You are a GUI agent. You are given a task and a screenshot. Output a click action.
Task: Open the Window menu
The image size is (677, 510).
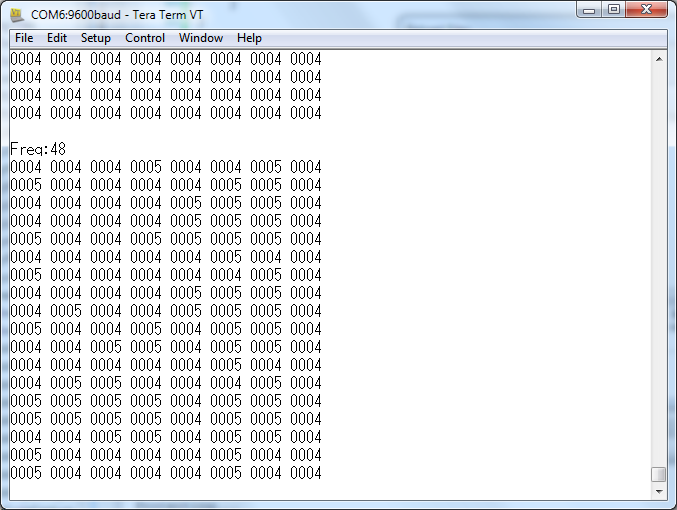pyautogui.click(x=201, y=38)
